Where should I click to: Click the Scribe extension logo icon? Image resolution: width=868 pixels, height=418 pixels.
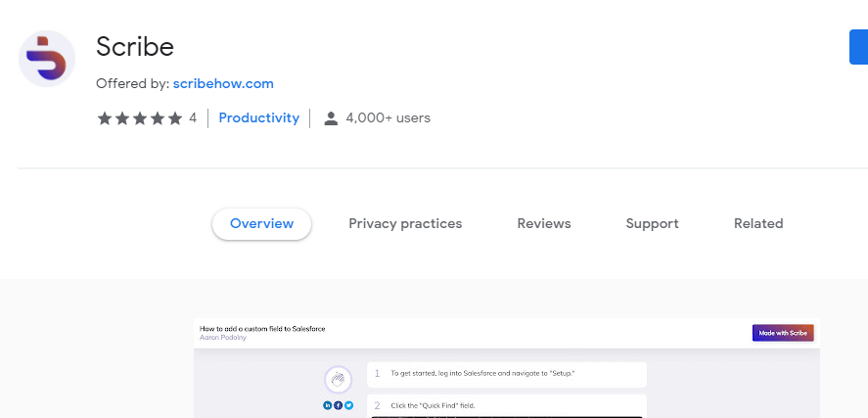click(x=47, y=59)
